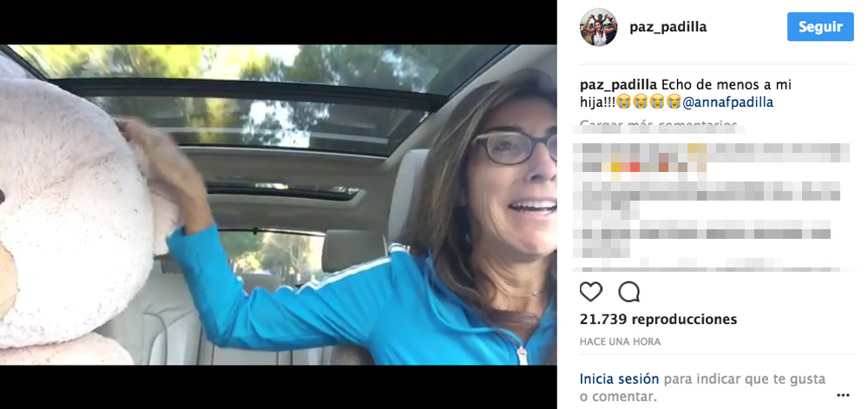Open the HACE UNA HORA timestamp

tap(620, 341)
